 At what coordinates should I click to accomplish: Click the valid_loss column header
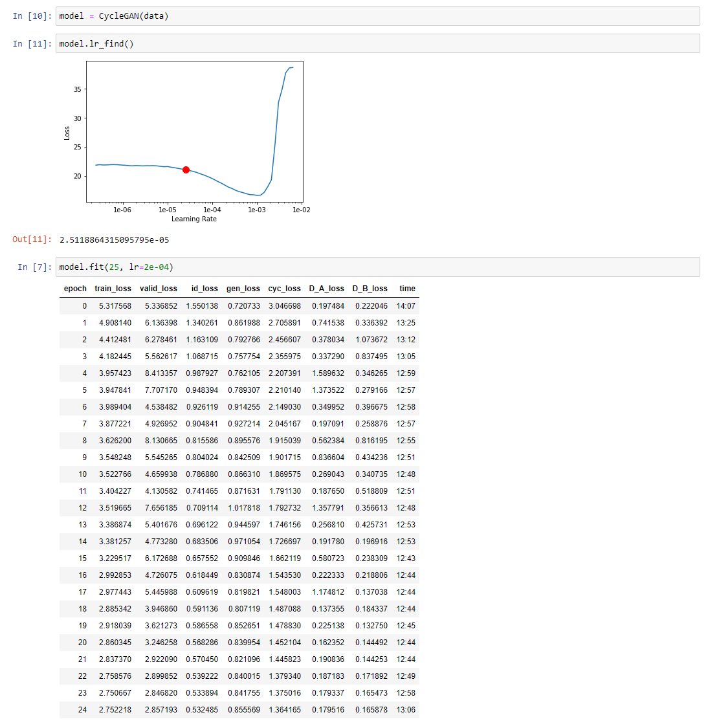click(159, 289)
